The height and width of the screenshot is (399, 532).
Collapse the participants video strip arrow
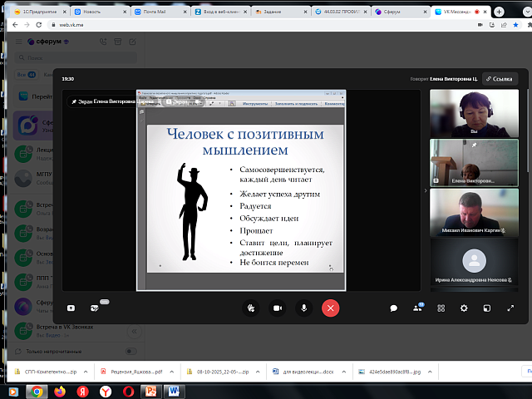coord(425,190)
